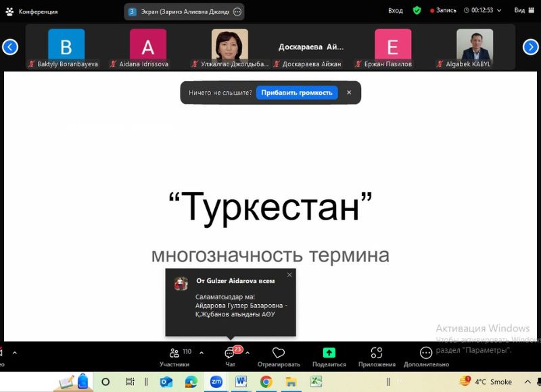
Task: Click the Отреагировать reactions heart icon
Action: (x=278, y=356)
